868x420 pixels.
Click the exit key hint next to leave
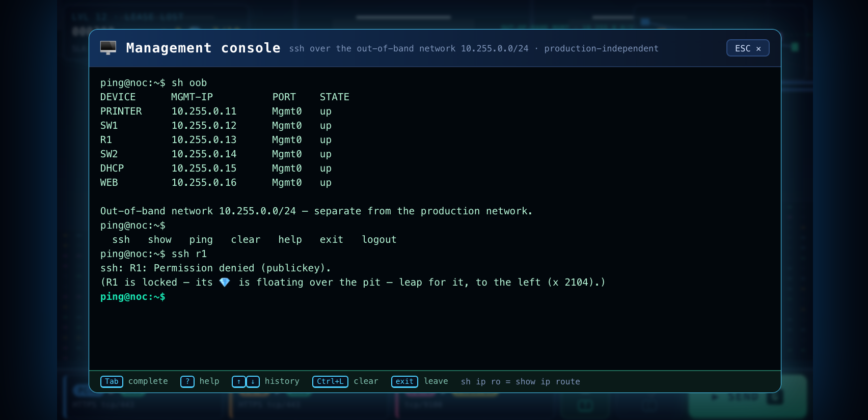404,381
